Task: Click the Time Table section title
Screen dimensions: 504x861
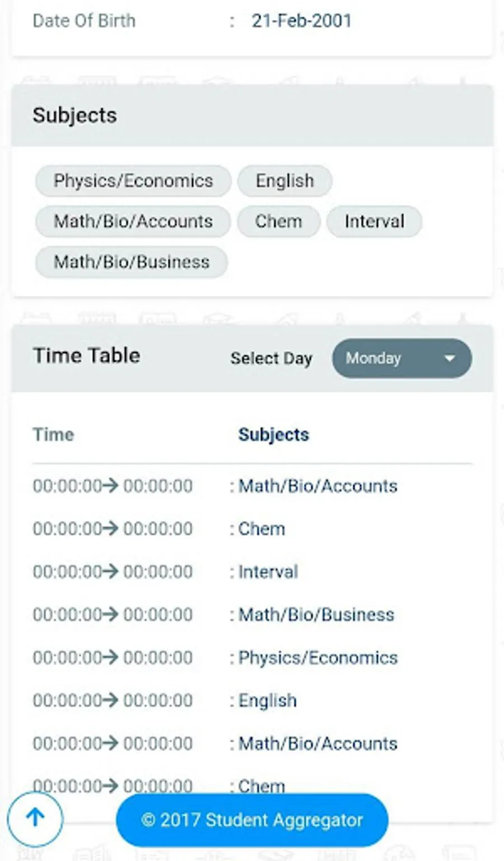Action: point(87,356)
